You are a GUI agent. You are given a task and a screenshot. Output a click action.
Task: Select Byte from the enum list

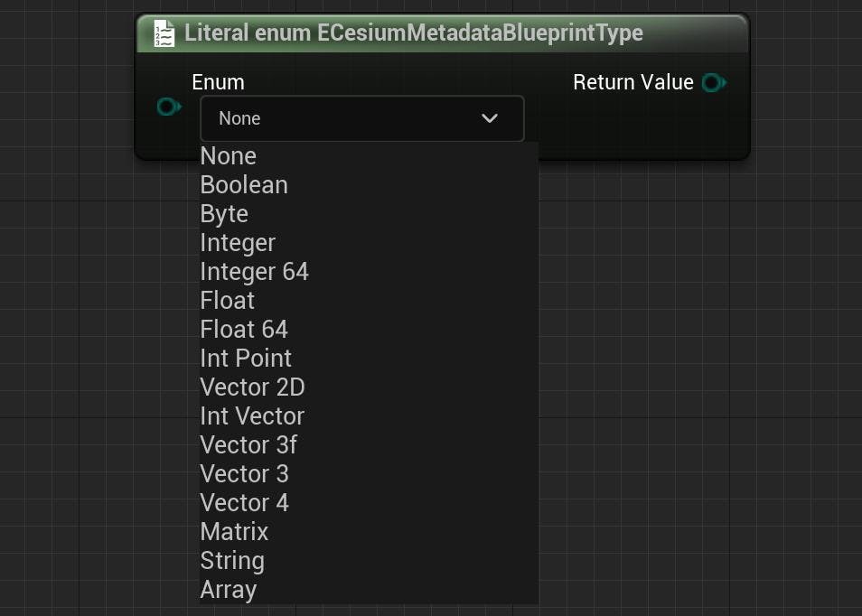click(223, 214)
